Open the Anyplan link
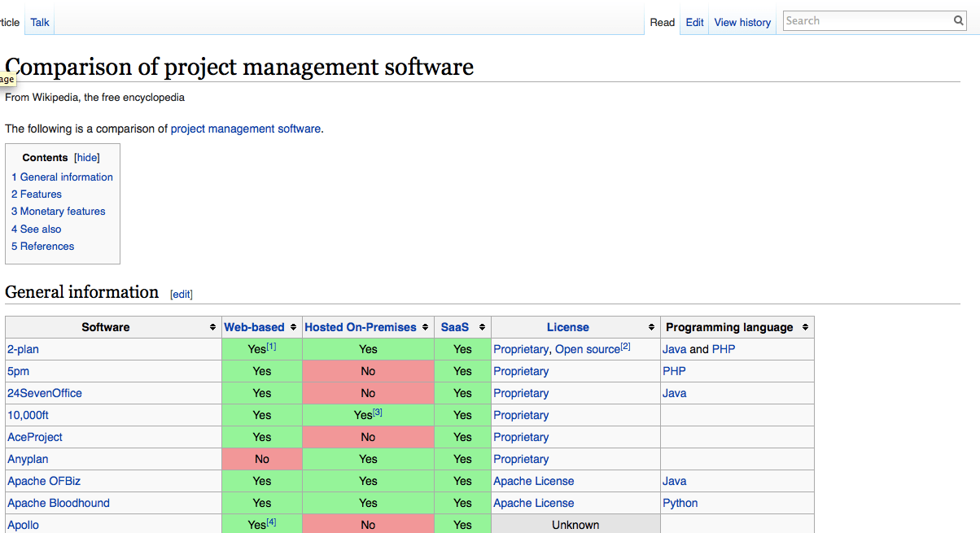The width and height of the screenshot is (980, 533). (28, 459)
